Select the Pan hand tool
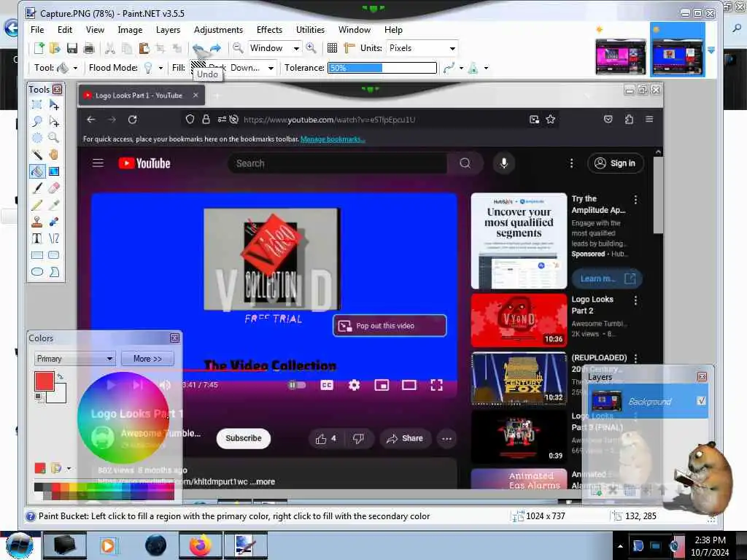Image resolution: width=747 pixels, height=560 pixels. 54,155
